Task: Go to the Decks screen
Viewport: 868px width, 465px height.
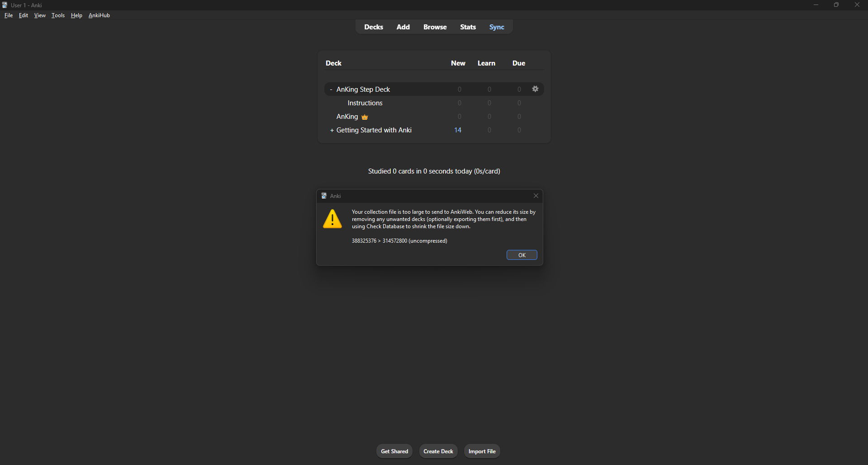Action: click(x=374, y=27)
